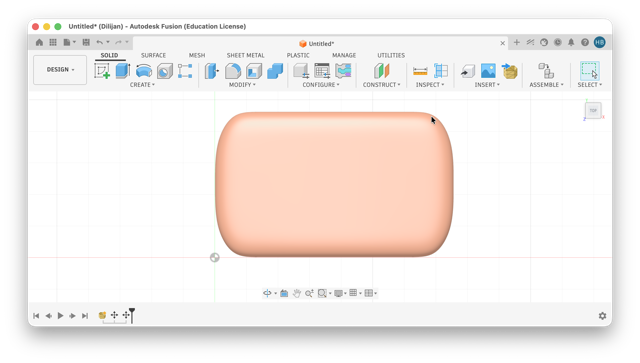Viewport: 640px width, 363px height.
Task: Click the Combine tool icon
Action: 275,71
